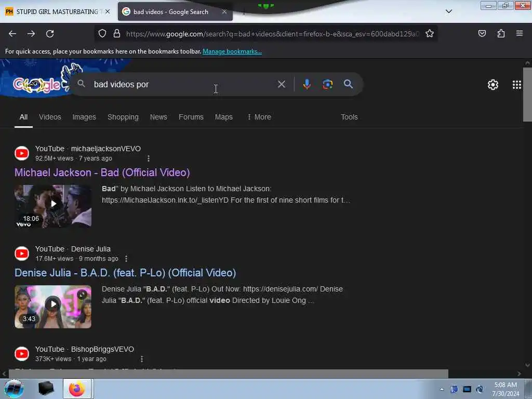Click the Firefox icon on the taskbar
This screenshot has width=532, height=399.
[77, 389]
